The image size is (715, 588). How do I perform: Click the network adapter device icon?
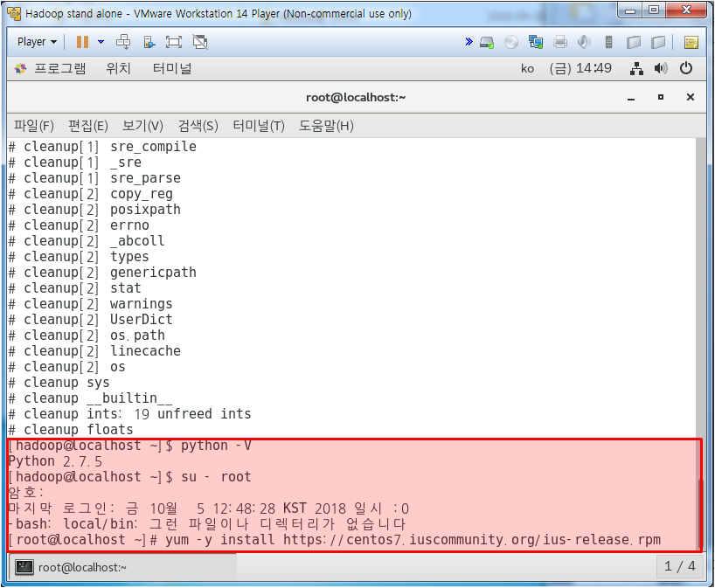click(535, 43)
